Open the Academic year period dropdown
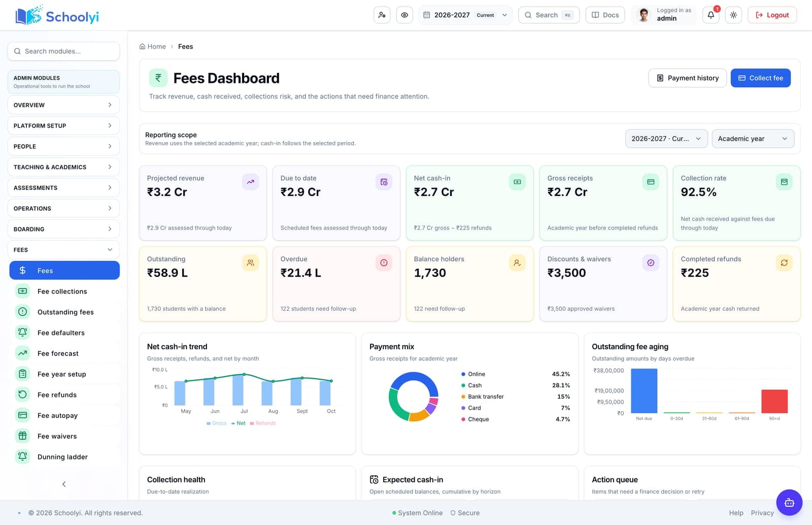This screenshot has width=812, height=525. pyautogui.click(x=753, y=139)
